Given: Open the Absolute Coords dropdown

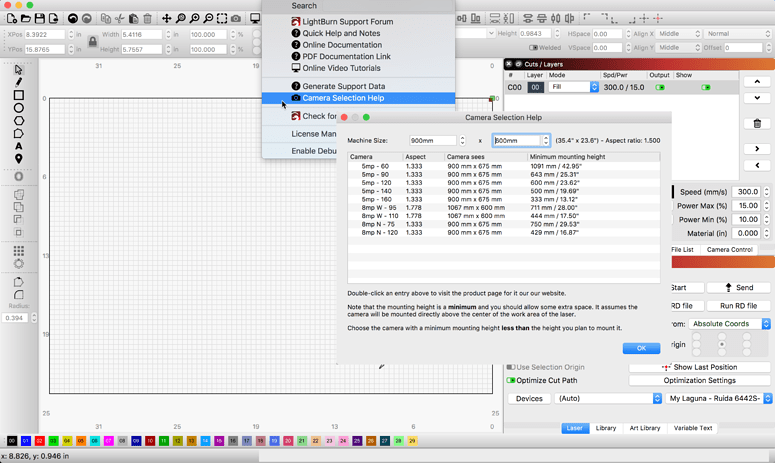Looking at the screenshot, I should [730, 324].
